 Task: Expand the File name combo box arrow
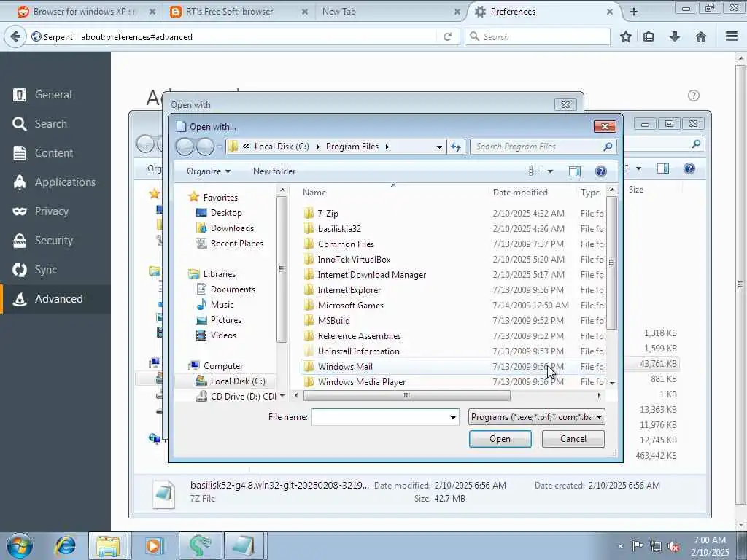[452, 418]
